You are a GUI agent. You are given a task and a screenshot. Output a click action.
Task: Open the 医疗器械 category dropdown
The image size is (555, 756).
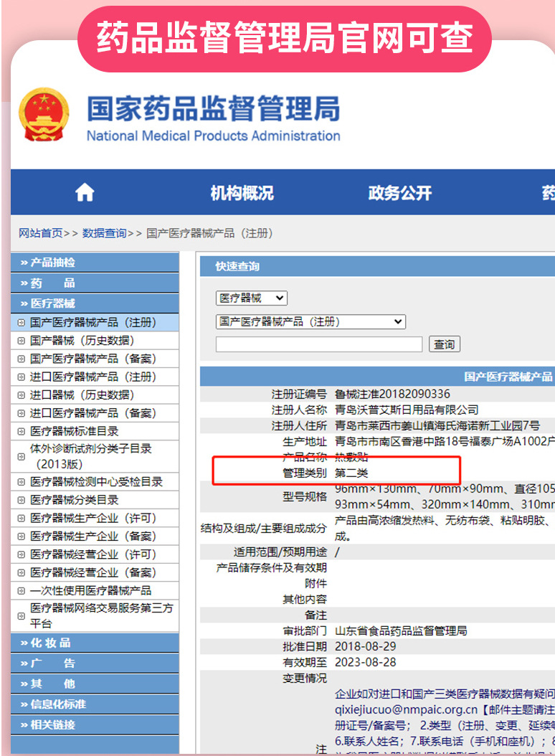[x=251, y=298]
